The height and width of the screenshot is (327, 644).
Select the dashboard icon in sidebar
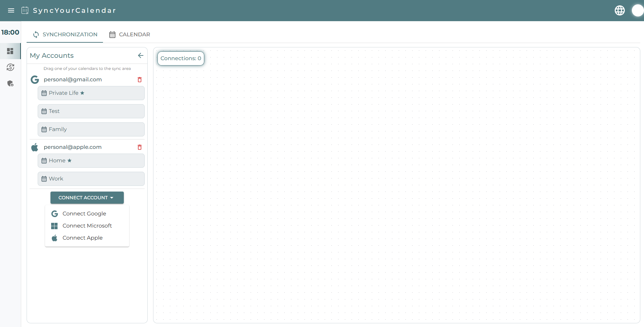10,51
